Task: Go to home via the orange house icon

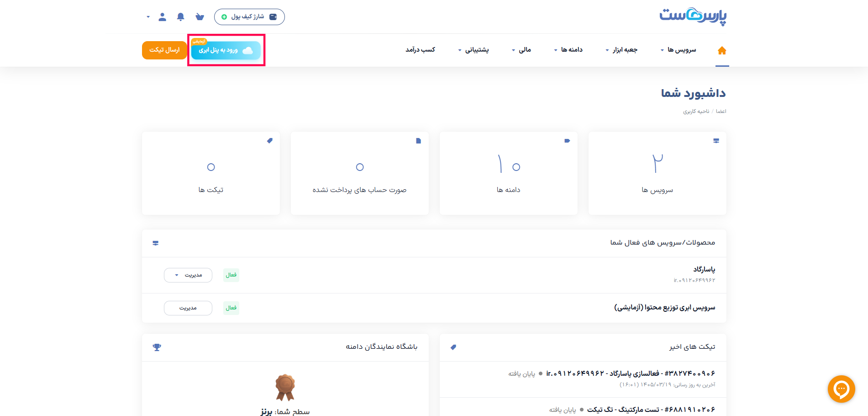Action: coord(722,50)
